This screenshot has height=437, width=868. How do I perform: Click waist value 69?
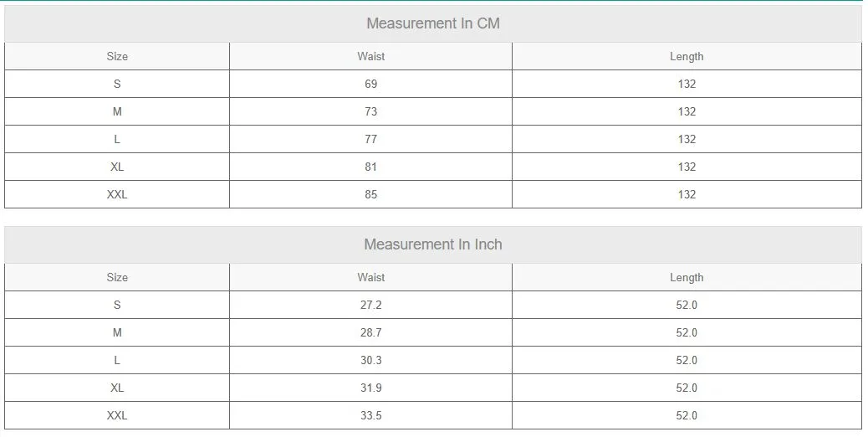(x=370, y=84)
